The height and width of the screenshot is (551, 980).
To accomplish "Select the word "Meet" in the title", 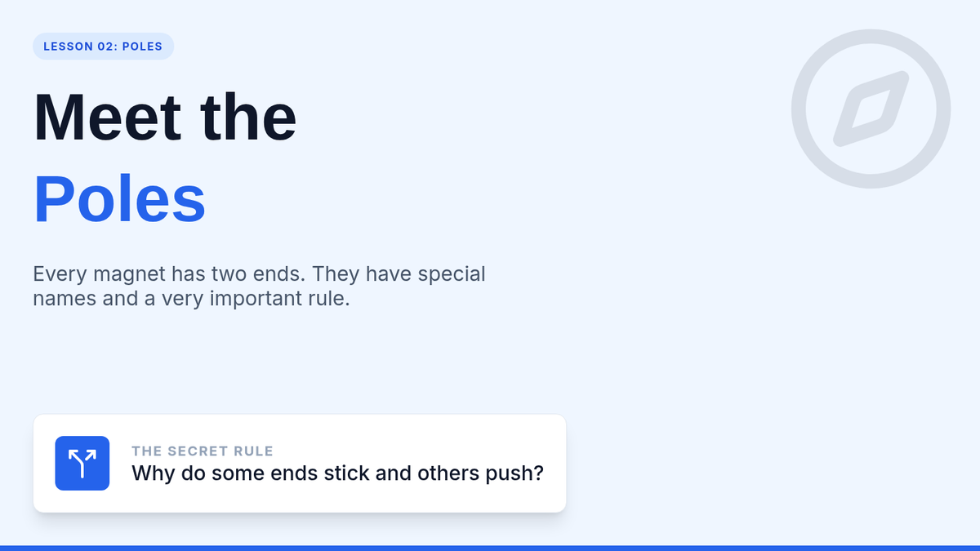I will coord(107,118).
